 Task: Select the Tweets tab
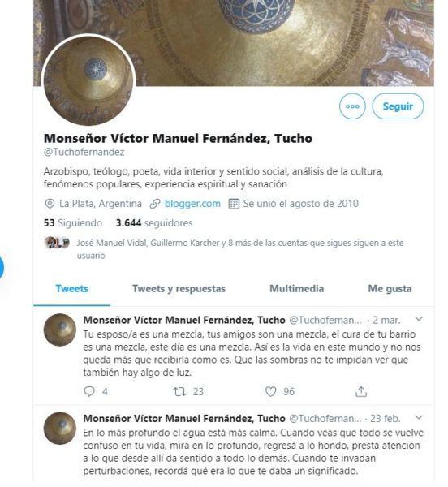pos(71,288)
